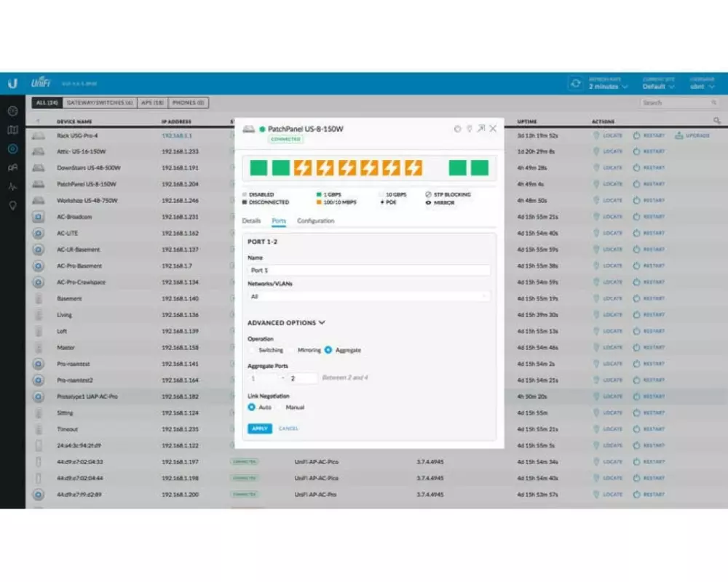Open the Details tab in PatchPanel dialog
The image size is (728, 582).
pyautogui.click(x=251, y=221)
